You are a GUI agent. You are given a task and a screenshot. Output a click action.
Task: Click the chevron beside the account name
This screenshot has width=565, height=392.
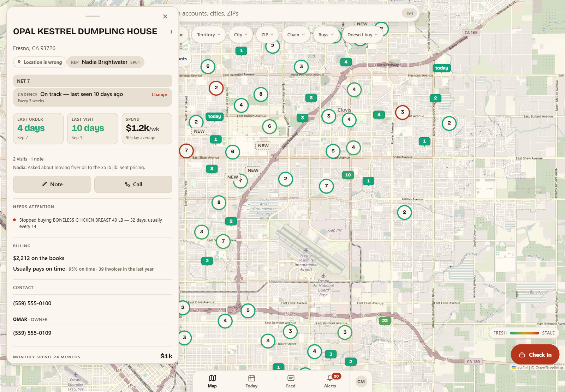[x=171, y=32]
